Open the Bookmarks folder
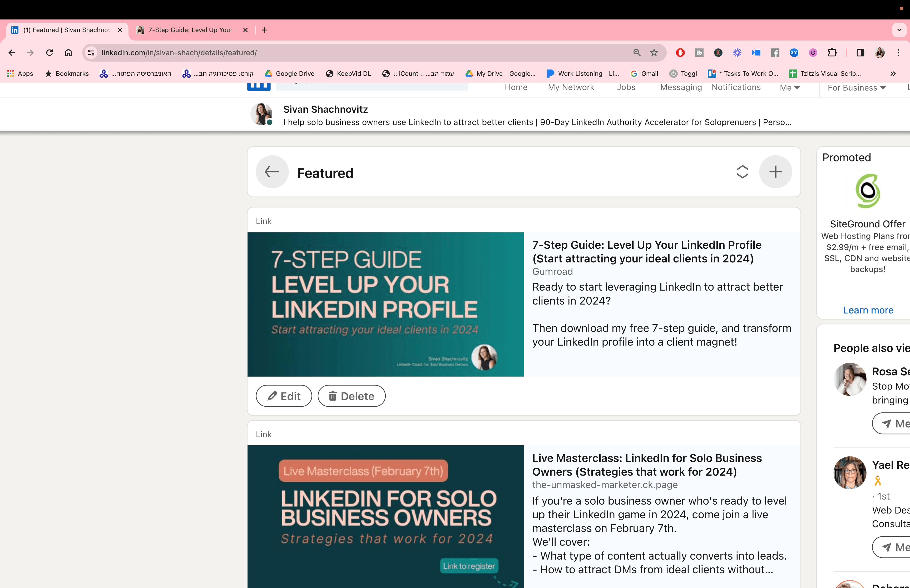Screen dimensions: 910x588 (67, 74)
